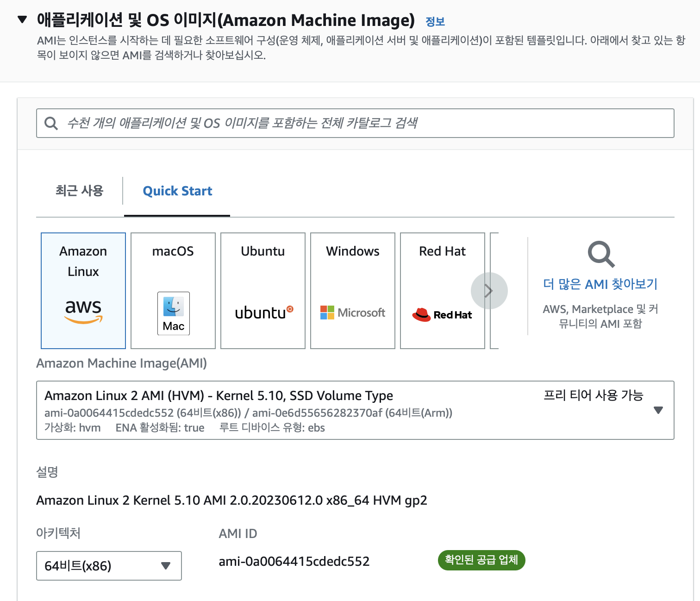This screenshot has height=601, width=700.
Task: Click the Mac Finder logo icon
Action: tap(174, 313)
